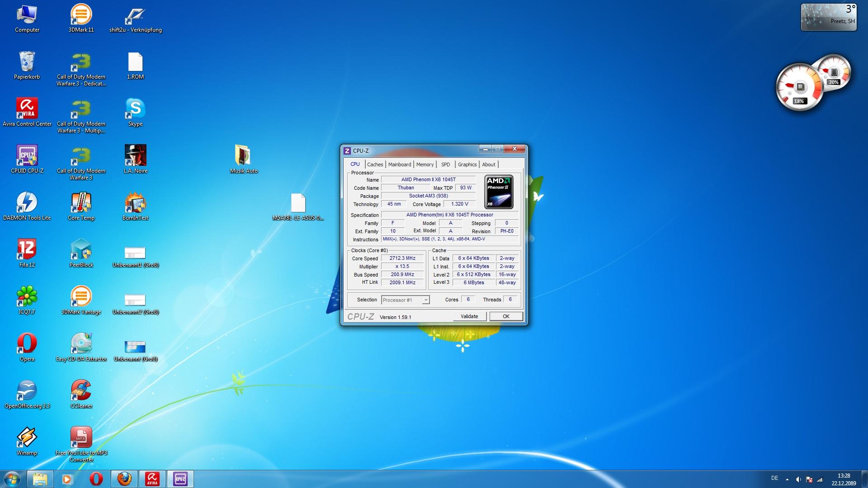Select the OpenOffice.org 3.3 desktop icon
Screen dimensions: 868x488
(27, 394)
